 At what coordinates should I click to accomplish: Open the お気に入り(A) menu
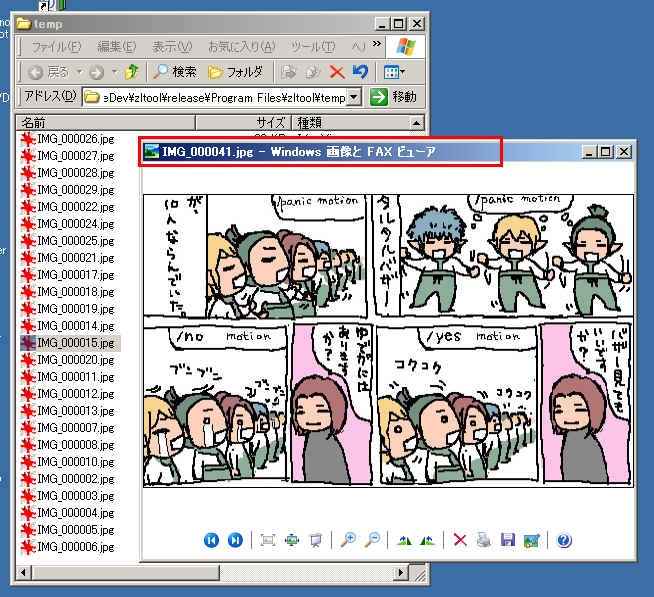tap(242, 47)
